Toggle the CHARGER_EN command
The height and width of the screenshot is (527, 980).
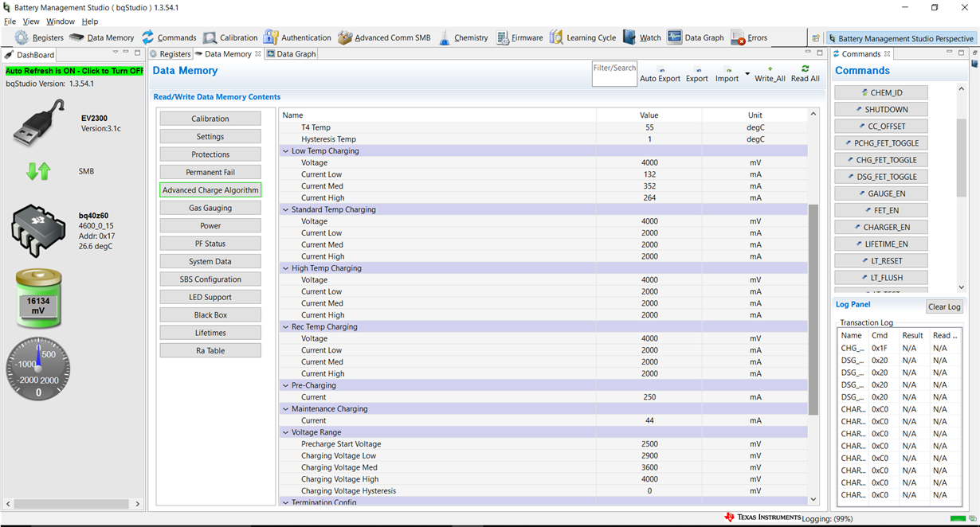click(x=881, y=227)
